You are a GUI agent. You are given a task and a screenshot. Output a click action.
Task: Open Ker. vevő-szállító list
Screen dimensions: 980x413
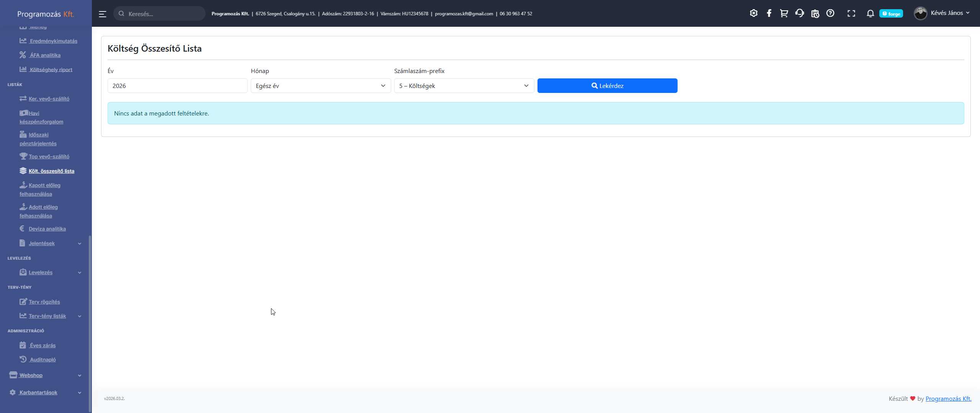coord(49,99)
